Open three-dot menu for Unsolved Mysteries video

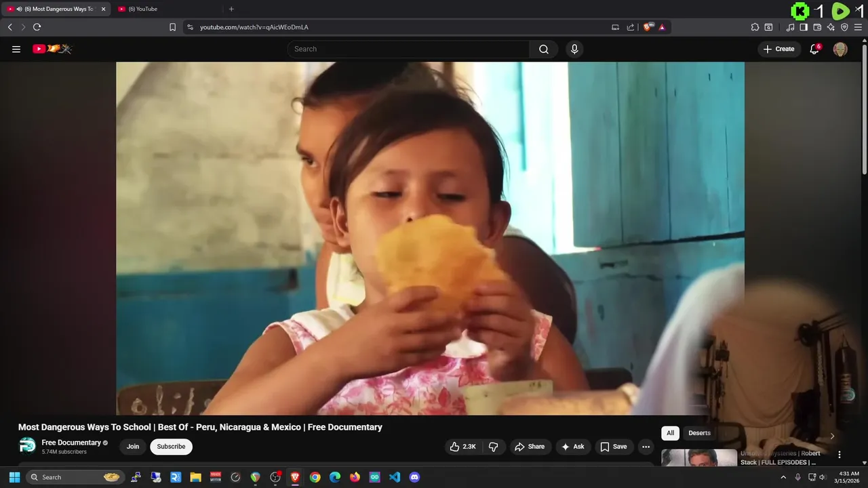839,455
